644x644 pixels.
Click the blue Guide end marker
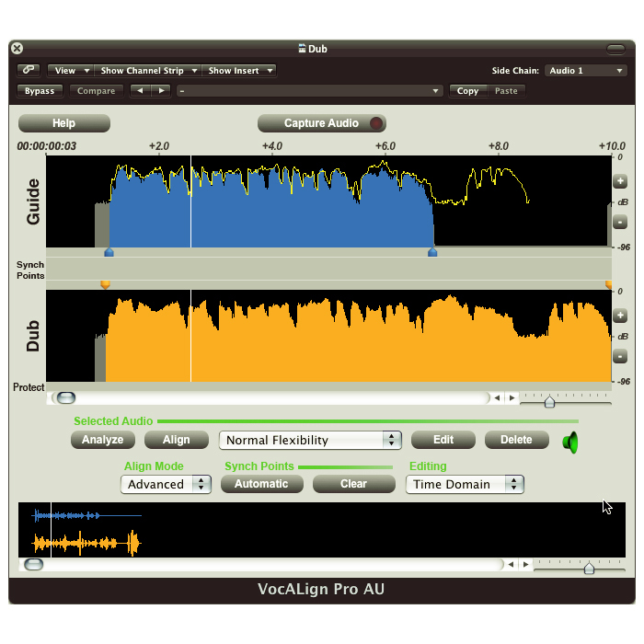click(432, 252)
